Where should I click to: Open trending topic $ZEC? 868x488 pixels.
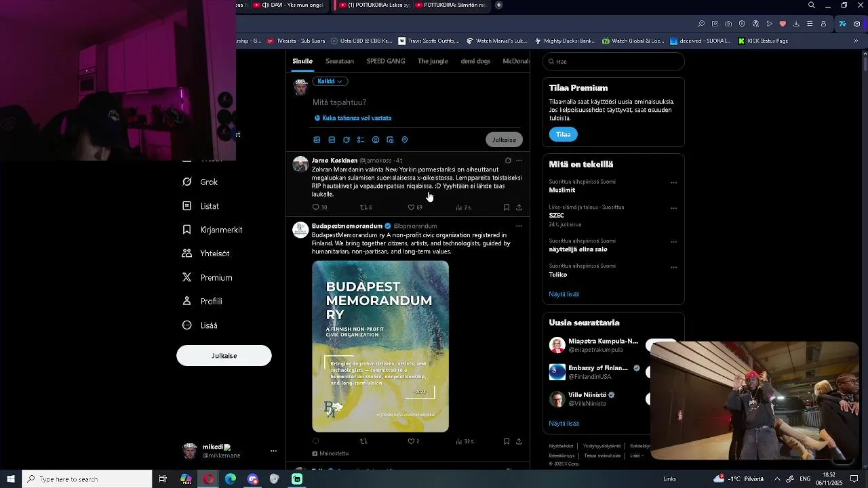tap(557, 216)
